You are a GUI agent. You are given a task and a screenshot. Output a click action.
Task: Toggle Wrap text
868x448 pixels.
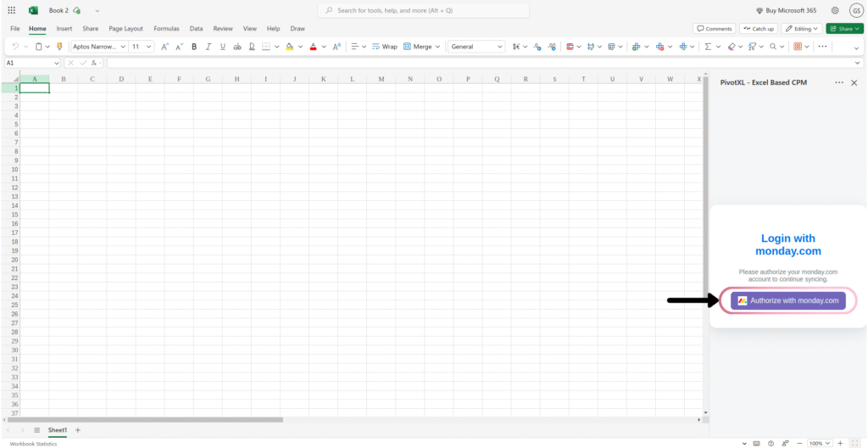coord(385,47)
